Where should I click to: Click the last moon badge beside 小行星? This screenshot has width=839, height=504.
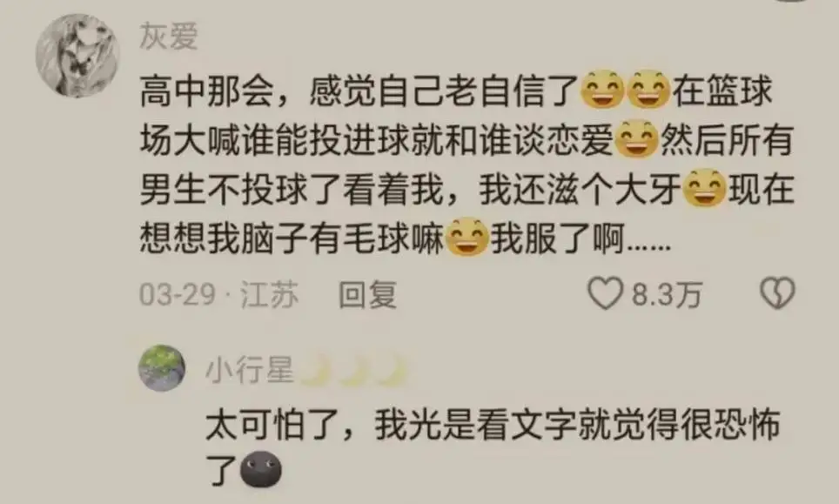(393, 370)
